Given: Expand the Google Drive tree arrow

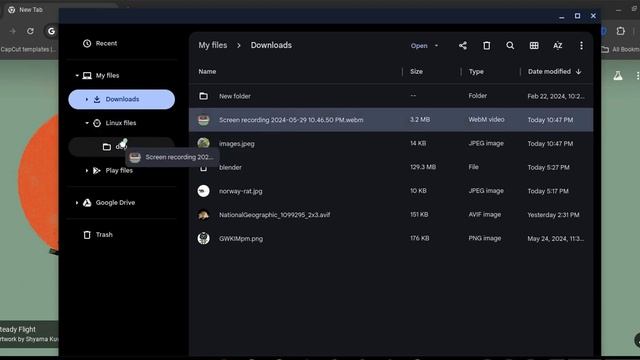Looking at the screenshot, I should click(77, 202).
